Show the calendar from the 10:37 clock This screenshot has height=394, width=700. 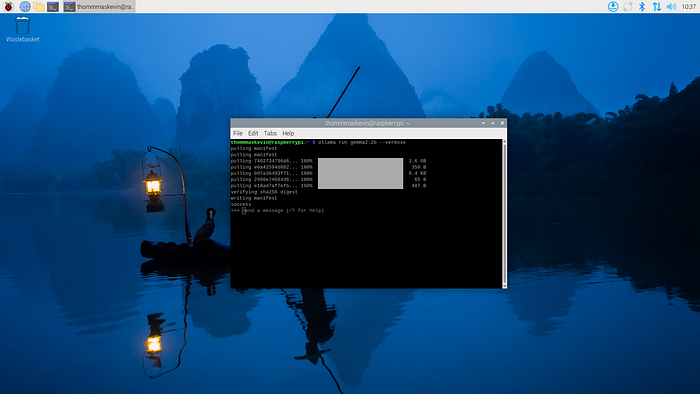point(689,6)
